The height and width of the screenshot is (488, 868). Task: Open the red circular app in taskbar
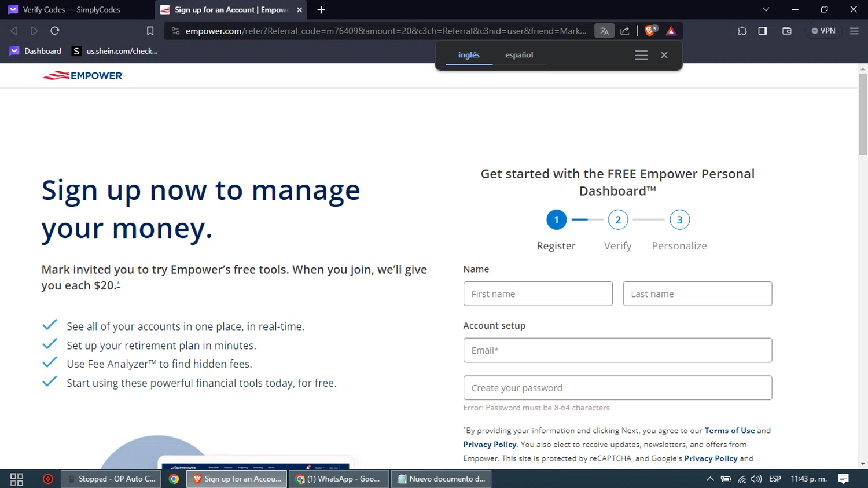(48, 479)
